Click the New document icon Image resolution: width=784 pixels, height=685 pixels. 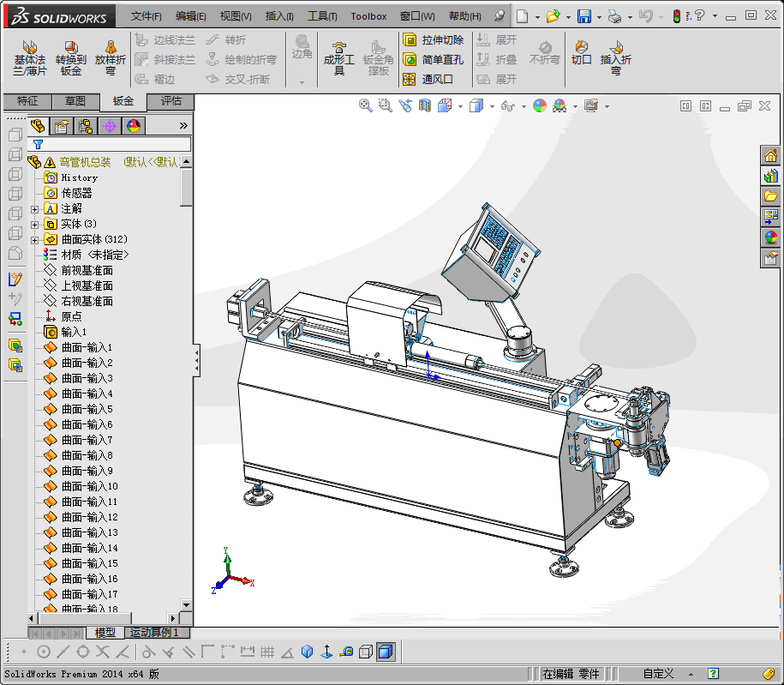(x=522, y=16)
